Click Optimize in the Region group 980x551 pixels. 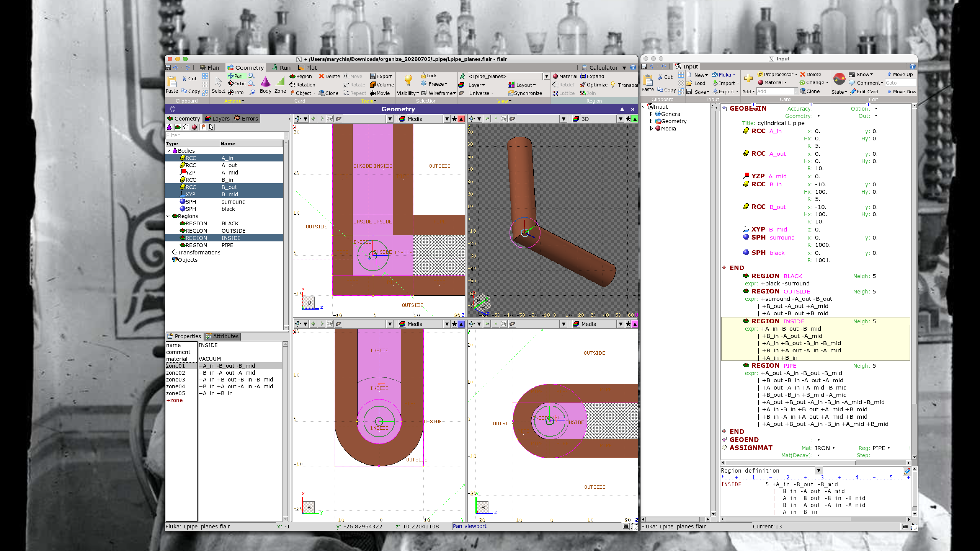594,85
